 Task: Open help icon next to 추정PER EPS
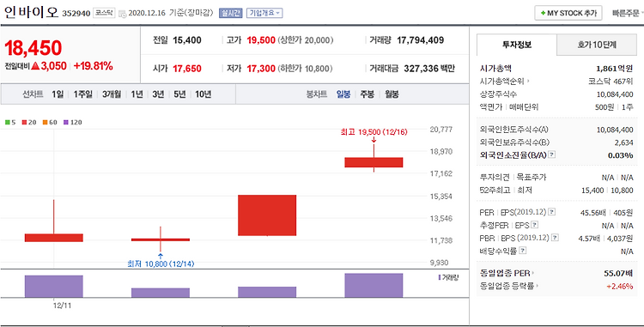(535, 225)
